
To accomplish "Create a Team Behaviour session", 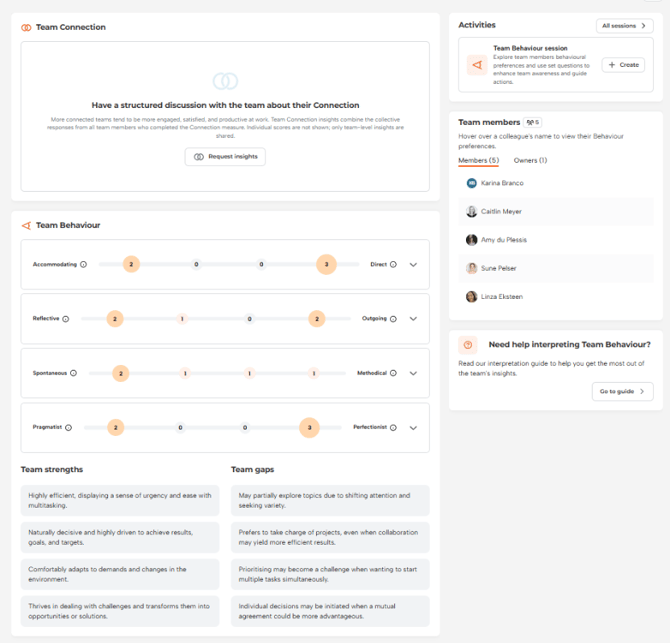I will click(x=623, y=64).
